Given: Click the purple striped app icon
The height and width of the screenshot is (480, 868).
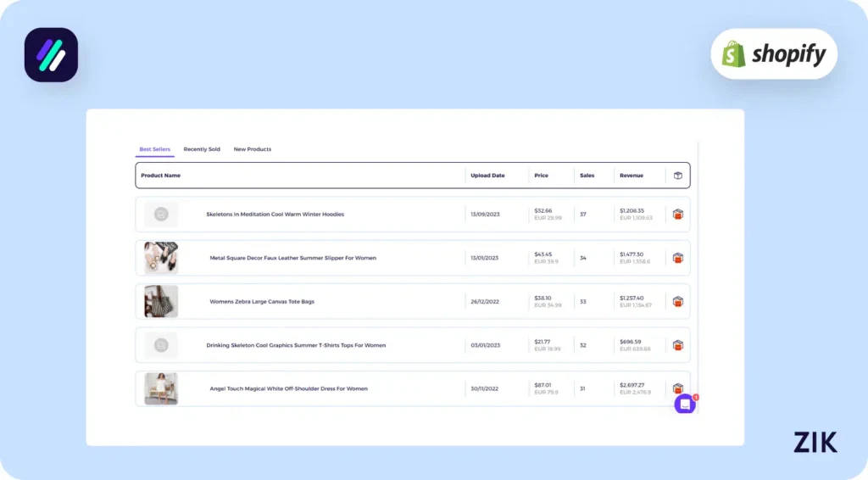Looking at the screenshot, I should coord(51,55).
